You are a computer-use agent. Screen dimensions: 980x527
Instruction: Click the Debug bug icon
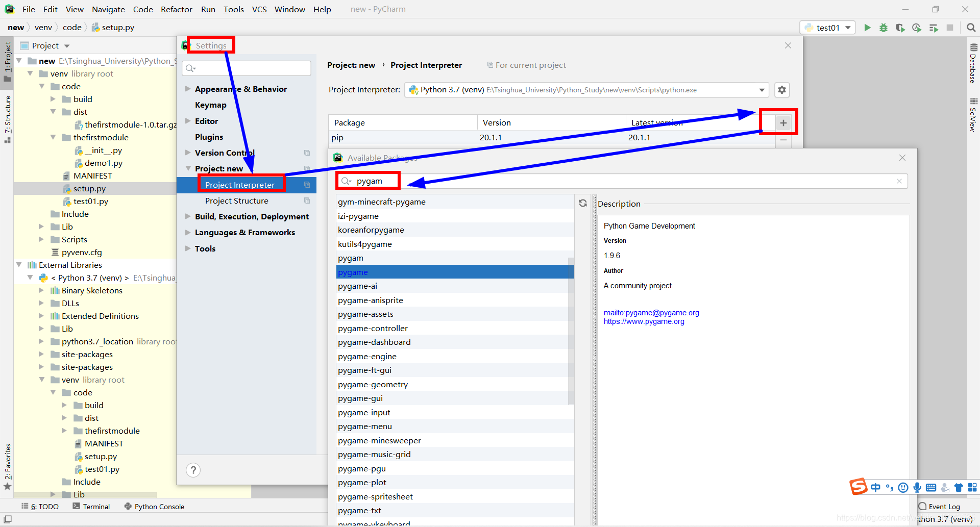(x=884, y=28)
